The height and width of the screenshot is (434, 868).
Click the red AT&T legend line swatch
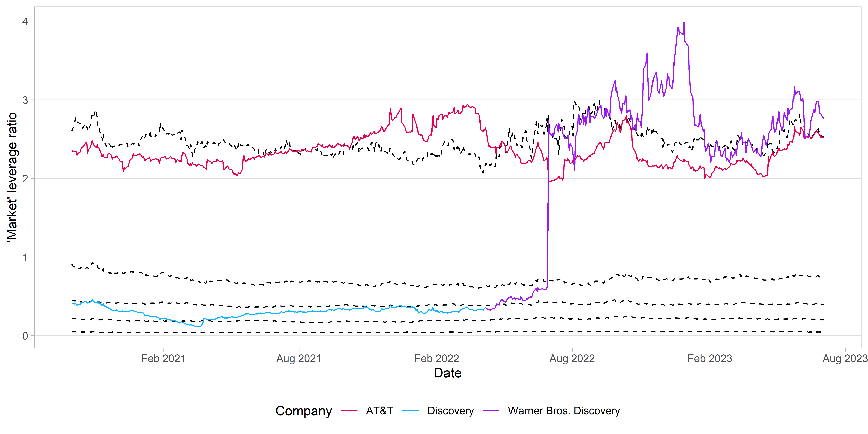[349, 410]
